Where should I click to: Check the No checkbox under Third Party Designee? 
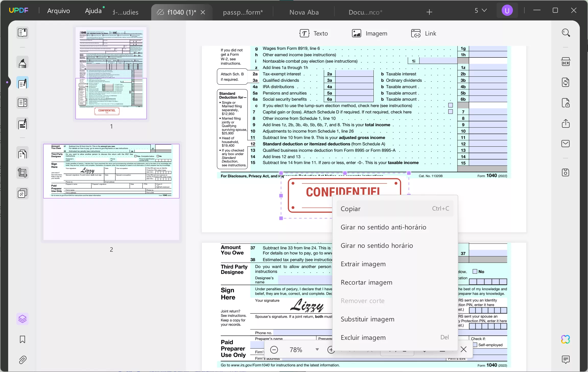pos(475,271)
